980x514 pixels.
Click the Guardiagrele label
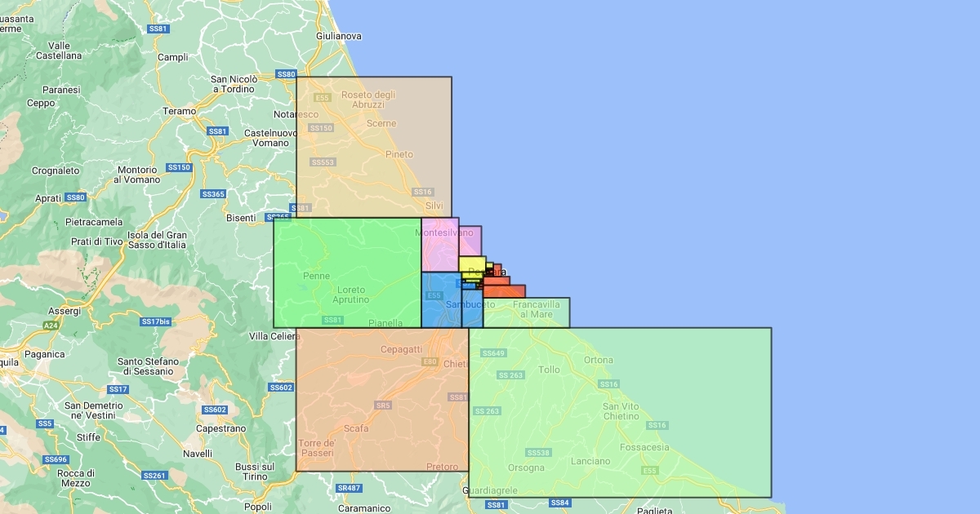pos(490,490)
